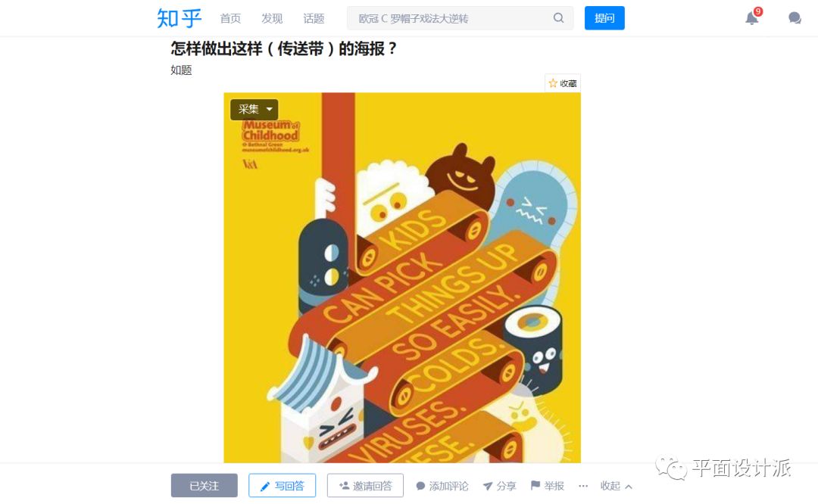This screenshot has height=504, width=818.
Task: Click the 收藏 star icon above the image
Action: [553, 83]
